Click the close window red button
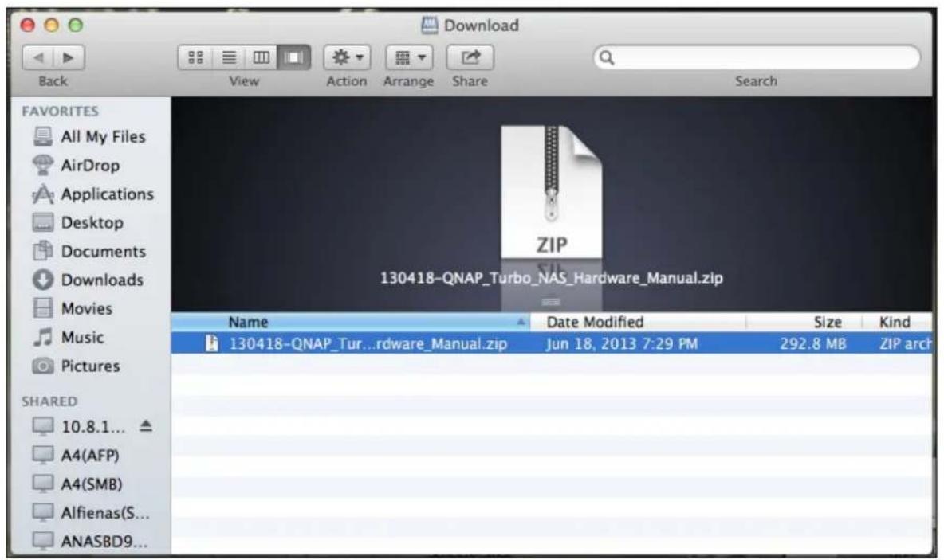944x560 pixels. (28, 25)
